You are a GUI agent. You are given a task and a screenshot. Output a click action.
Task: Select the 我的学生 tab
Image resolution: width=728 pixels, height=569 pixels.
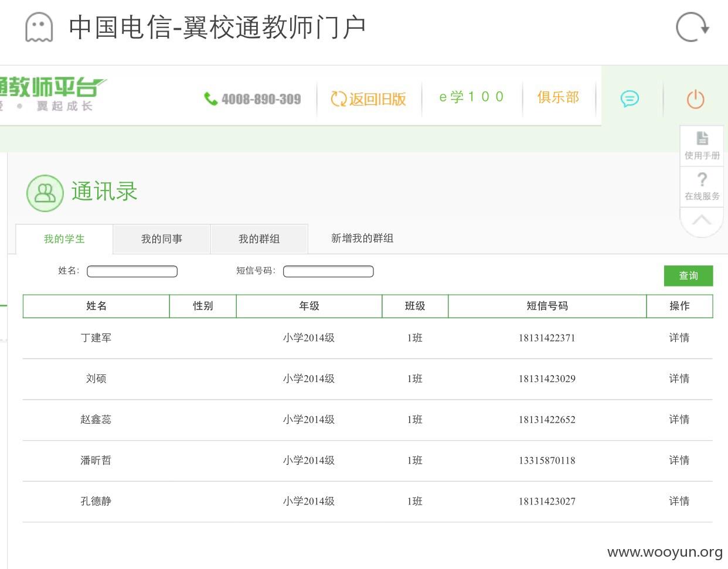coord(64,239)
